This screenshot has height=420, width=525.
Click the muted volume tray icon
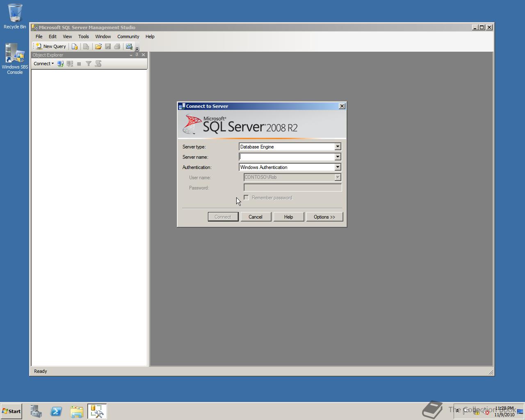coord(486,411)
